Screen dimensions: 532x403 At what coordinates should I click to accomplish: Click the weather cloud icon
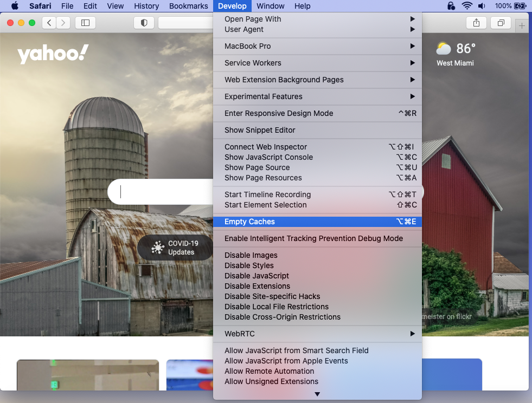click(444, 48)
